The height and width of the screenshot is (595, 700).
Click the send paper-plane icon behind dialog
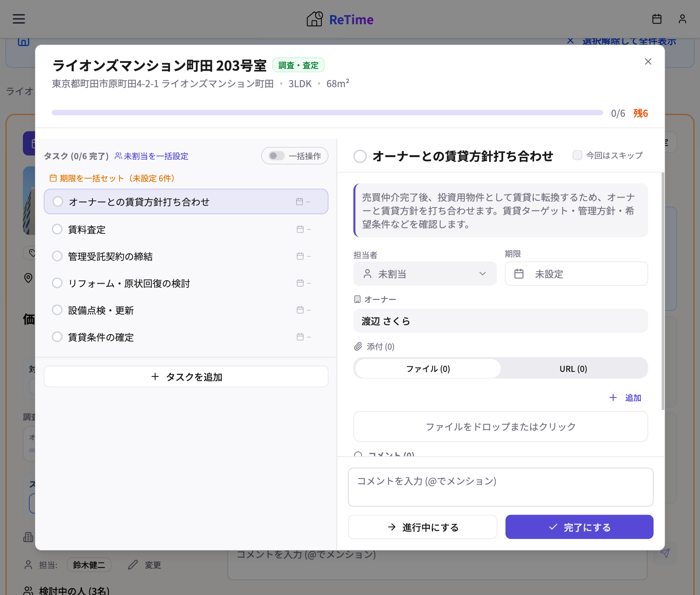point(665,553)
